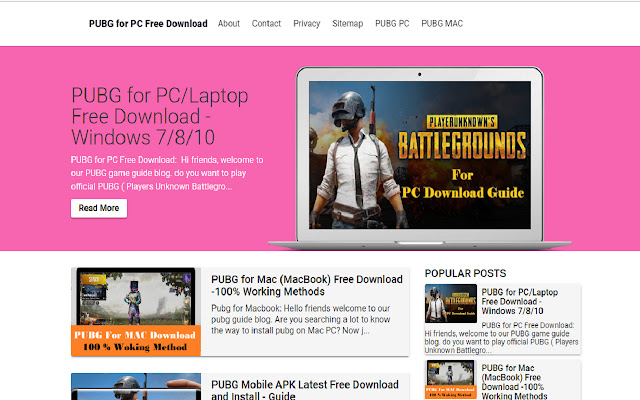Open the PUBG Mobile APK Latest Free Download post
This screenshot has height=400, width=640.
(304, 389)
